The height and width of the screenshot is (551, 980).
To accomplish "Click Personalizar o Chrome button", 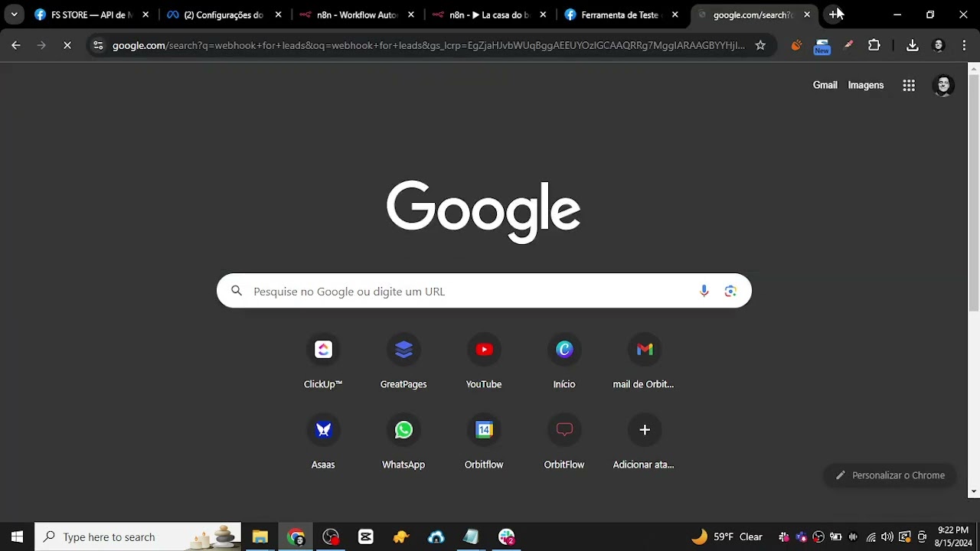I will [x=890, y=475].
